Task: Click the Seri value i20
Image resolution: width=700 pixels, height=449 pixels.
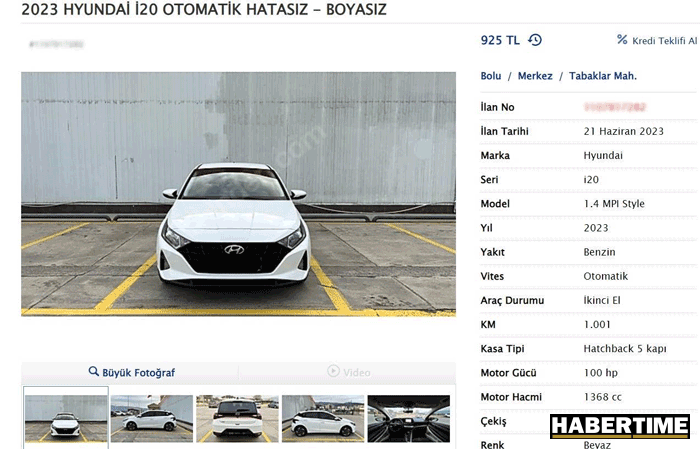Action: pos(591,179)
